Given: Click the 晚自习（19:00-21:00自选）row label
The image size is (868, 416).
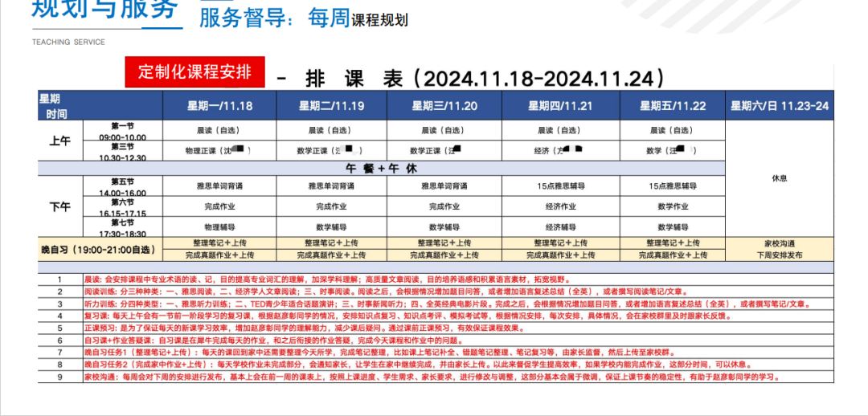Looking at the screenshot, I should pos(100,250).
